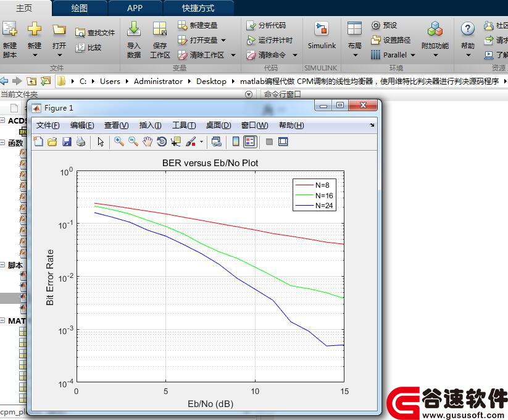Toggle the Pan hand tool
The width and height of the screenshot is (508, 420).
tap(148, 141)
